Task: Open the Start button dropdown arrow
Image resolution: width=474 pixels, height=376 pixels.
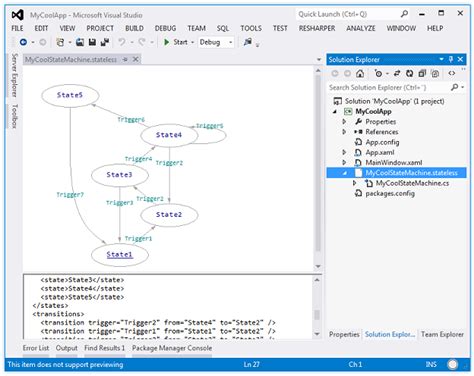Action: [x=192, y=42]
